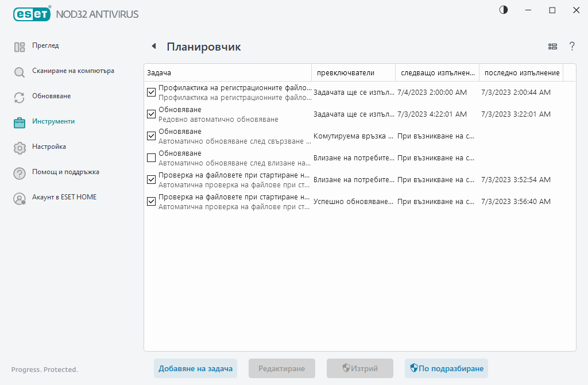This screenshot has width=588, height=385.
Task: Click the Обновяване refresh arrows icon
Action: pyautogui.click(x=20, y=98)
